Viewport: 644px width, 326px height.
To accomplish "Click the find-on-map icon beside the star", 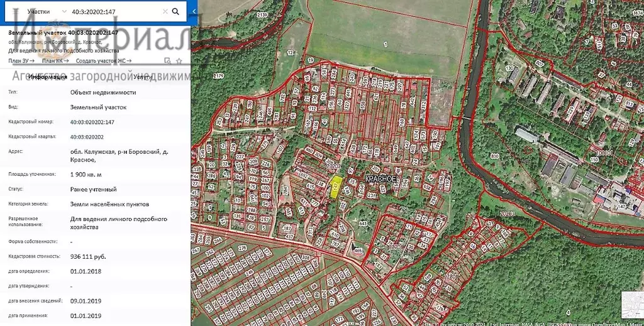I will 167,61.
